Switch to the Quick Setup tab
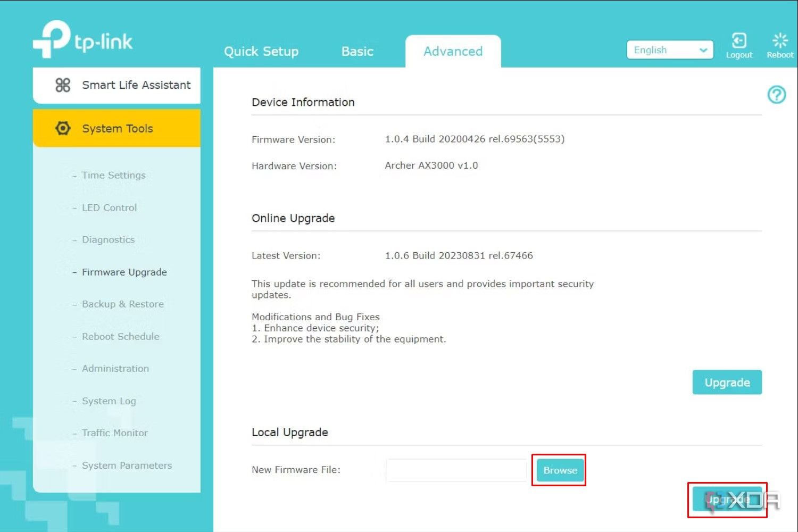798x532 pixels. tap(261, 51)
